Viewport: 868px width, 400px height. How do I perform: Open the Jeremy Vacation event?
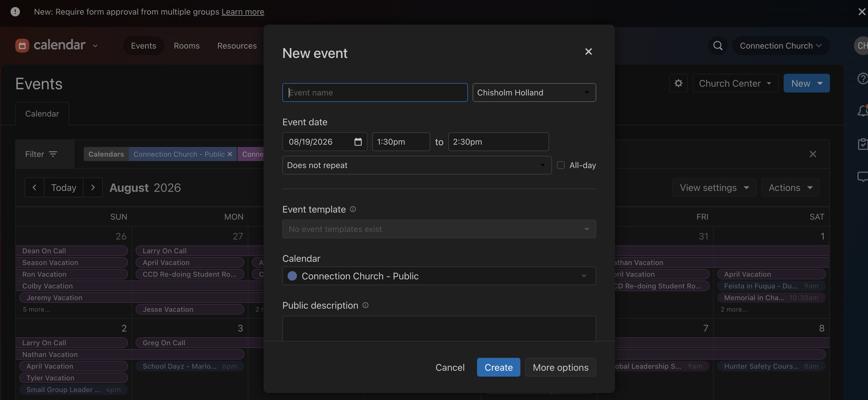[x=142, y=298]
